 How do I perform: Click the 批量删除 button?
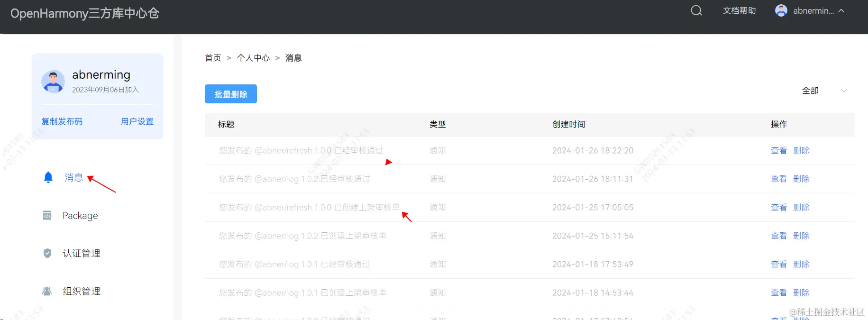coord(231,94)
